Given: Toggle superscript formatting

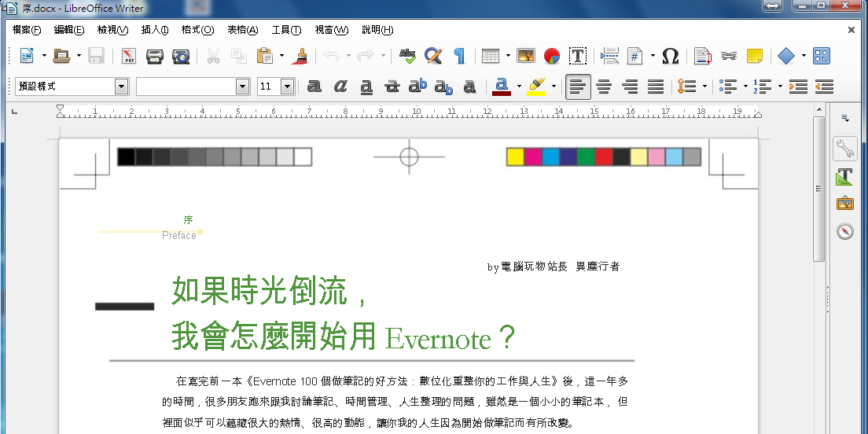Looking at the screenshot, I should pos(418,86).
